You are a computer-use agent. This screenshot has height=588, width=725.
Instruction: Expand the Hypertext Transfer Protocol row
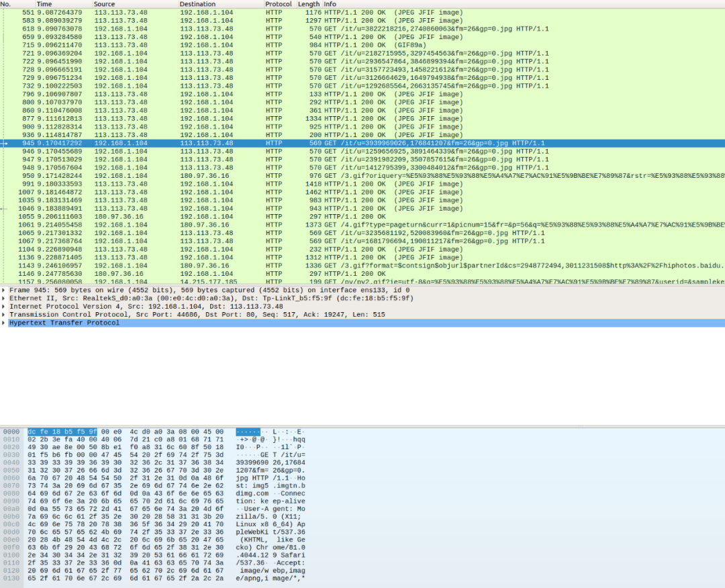(3, 323)
